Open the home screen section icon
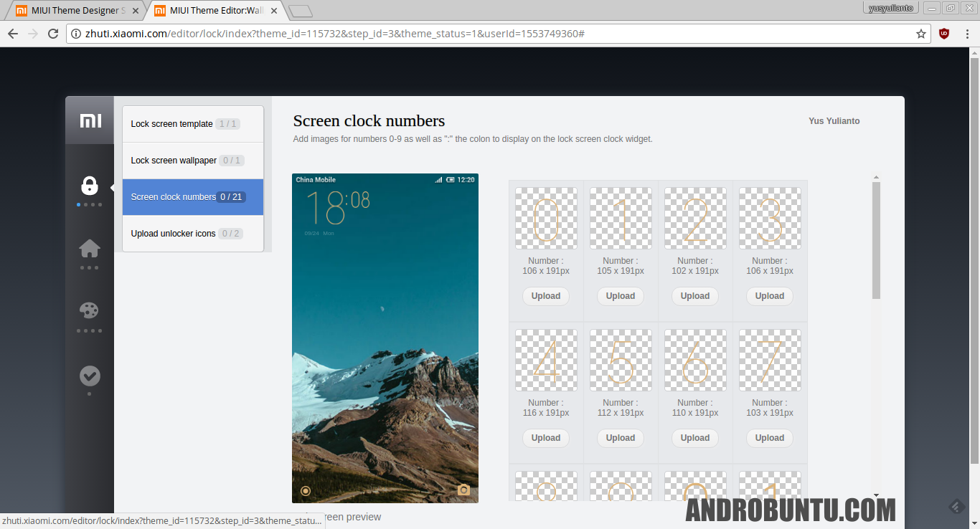Screen dimensions: 980x529 (x=89, y=247)
